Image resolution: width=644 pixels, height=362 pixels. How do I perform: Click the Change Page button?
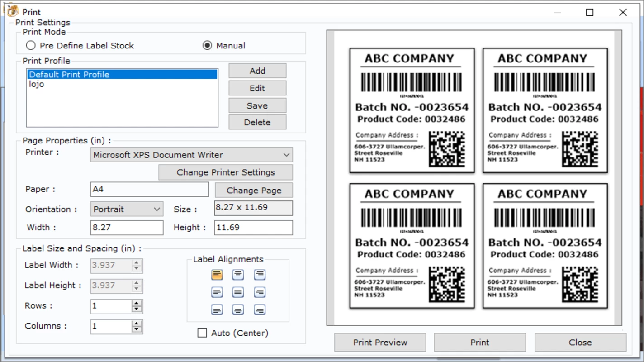click(254, 190)
